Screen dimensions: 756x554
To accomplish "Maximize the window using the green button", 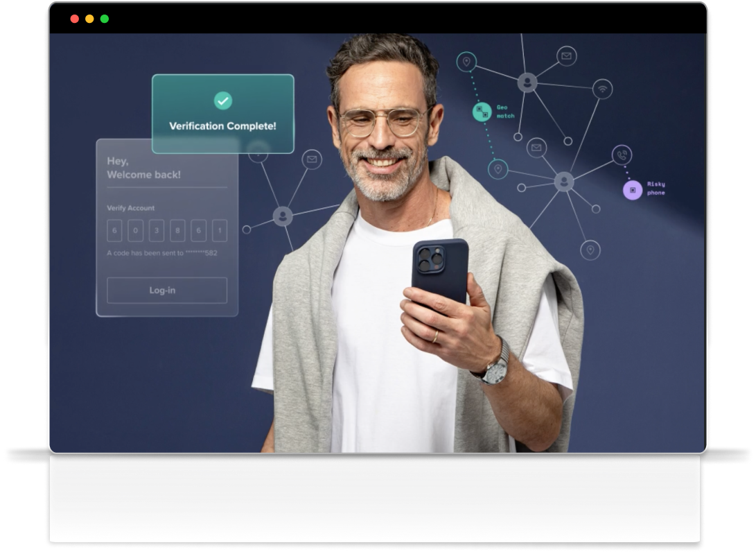I will pyautogui.click(x=105, y=19).
